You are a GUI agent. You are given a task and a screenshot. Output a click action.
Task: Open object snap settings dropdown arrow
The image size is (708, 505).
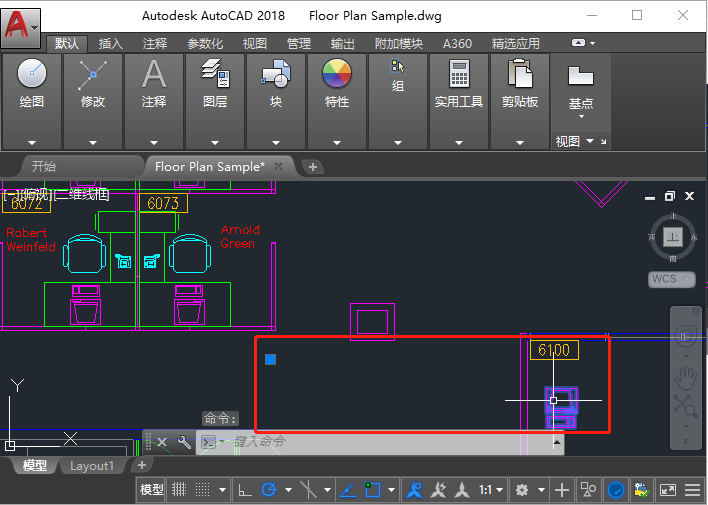point(391,490)
